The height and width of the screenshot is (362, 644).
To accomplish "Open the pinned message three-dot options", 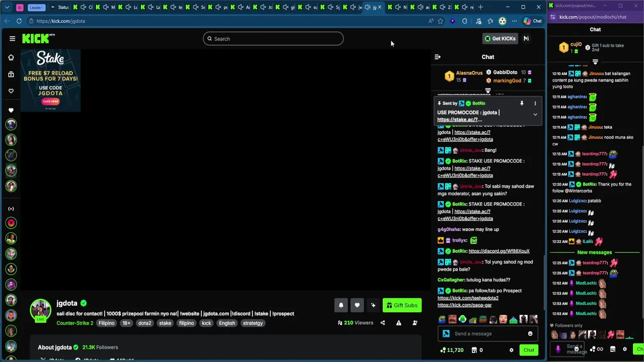I will tap(535, 103).
